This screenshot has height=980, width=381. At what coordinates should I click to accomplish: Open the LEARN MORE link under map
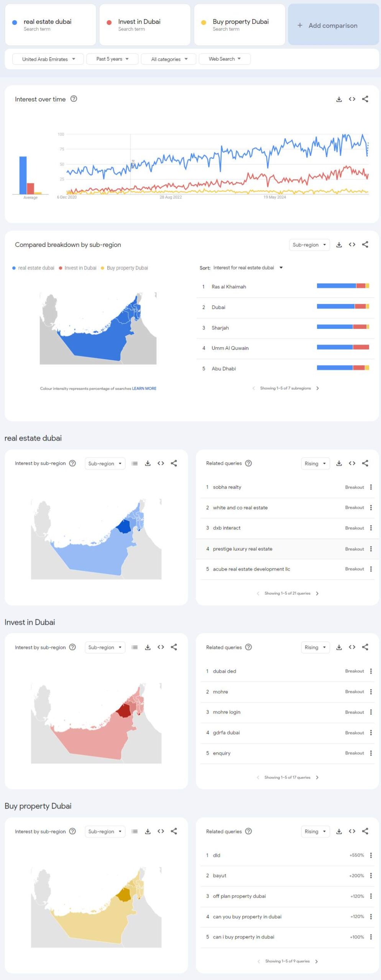tap(144, 388)
